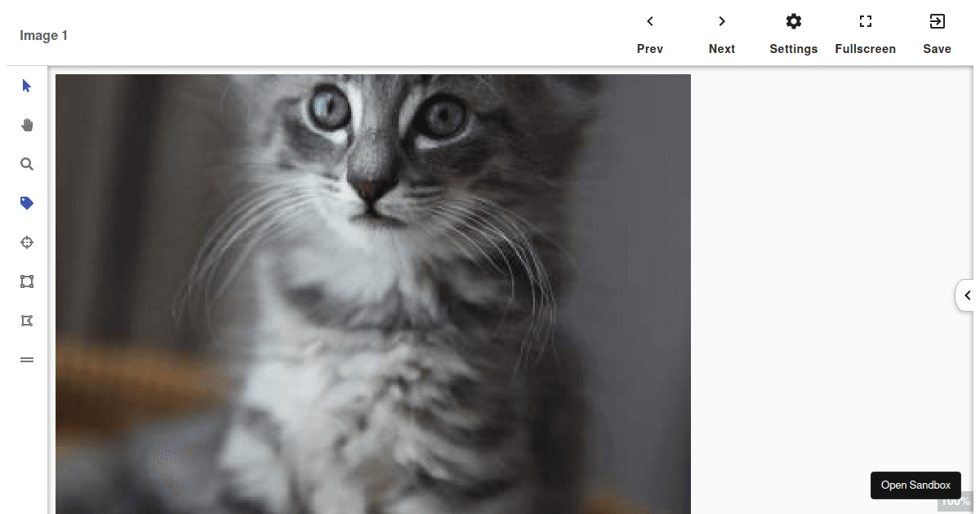Screen dimensions: 980x514
Task: Expand the collapsed right sidebar
Action: [x=966, y=295]
